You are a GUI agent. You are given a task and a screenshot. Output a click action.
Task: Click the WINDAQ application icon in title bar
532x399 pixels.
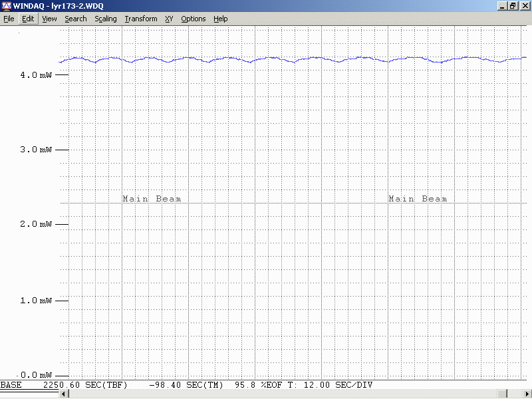coord(7,5)
